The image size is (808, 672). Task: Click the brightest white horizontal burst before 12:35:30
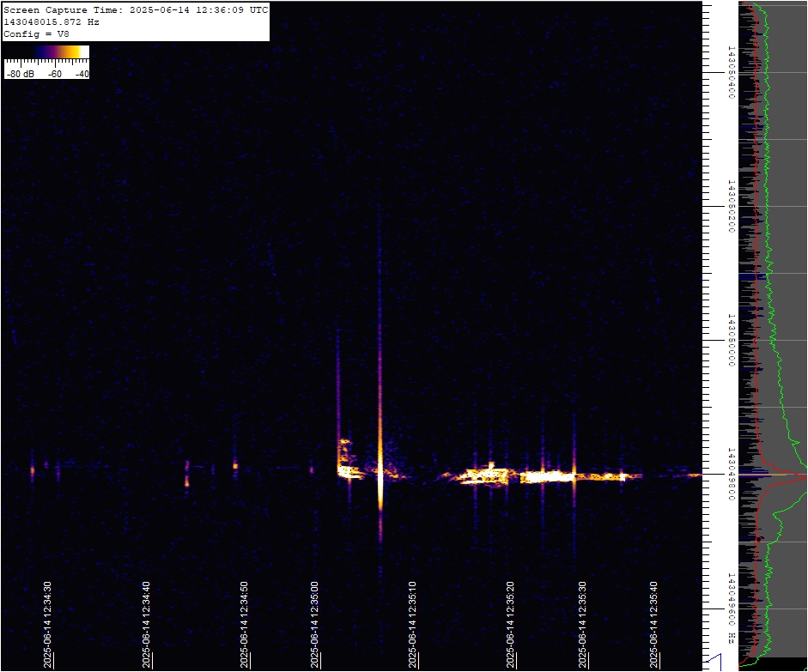[x=547, y=477]
